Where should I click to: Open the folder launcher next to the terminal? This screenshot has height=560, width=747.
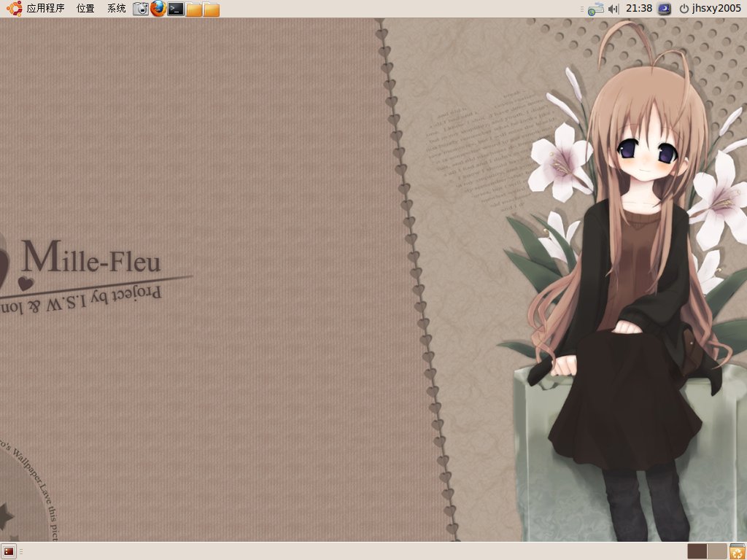click(193, 9)
